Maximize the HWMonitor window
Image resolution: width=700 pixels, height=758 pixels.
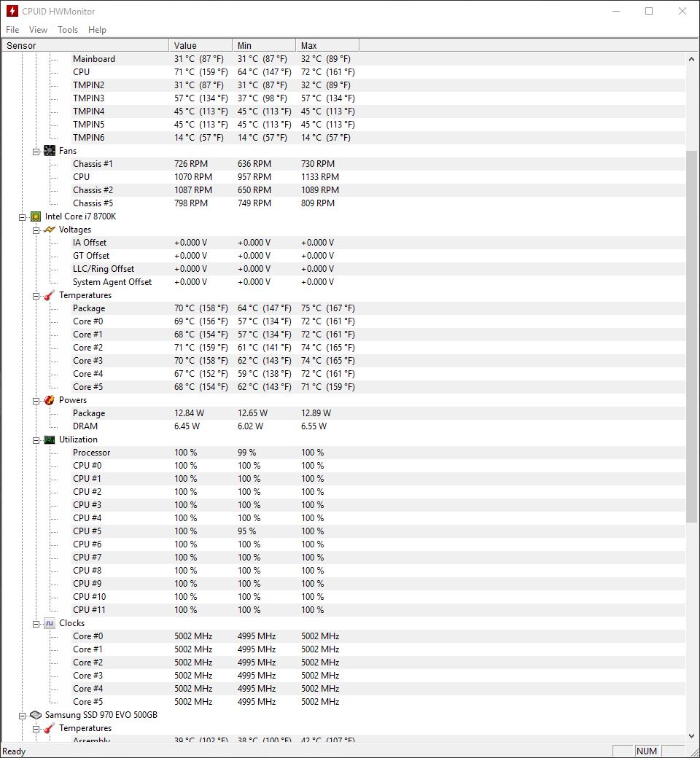(x=649, y=11)
